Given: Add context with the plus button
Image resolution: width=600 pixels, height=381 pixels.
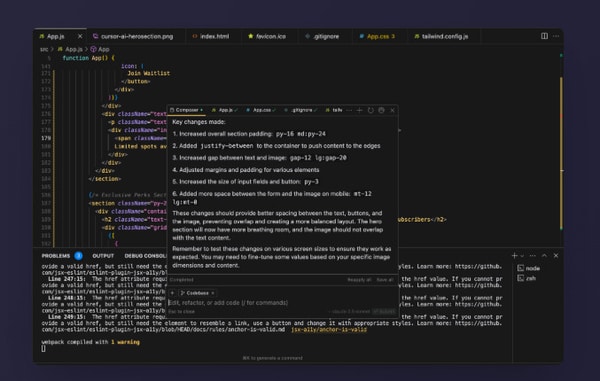Looking at the screenshot, I should 172,293.
